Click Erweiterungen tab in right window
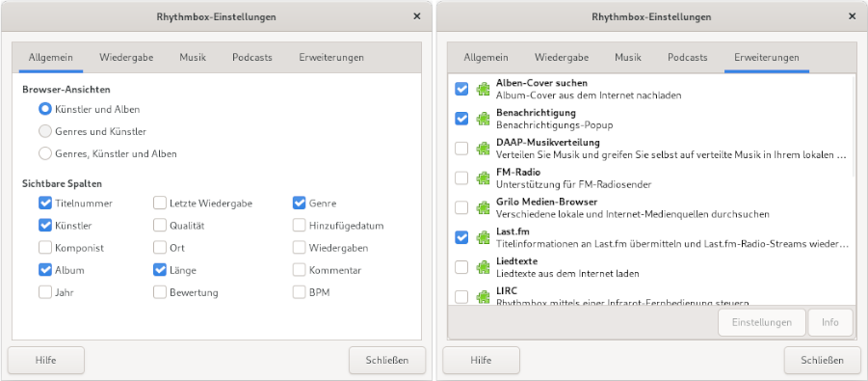 pos(767,58)
